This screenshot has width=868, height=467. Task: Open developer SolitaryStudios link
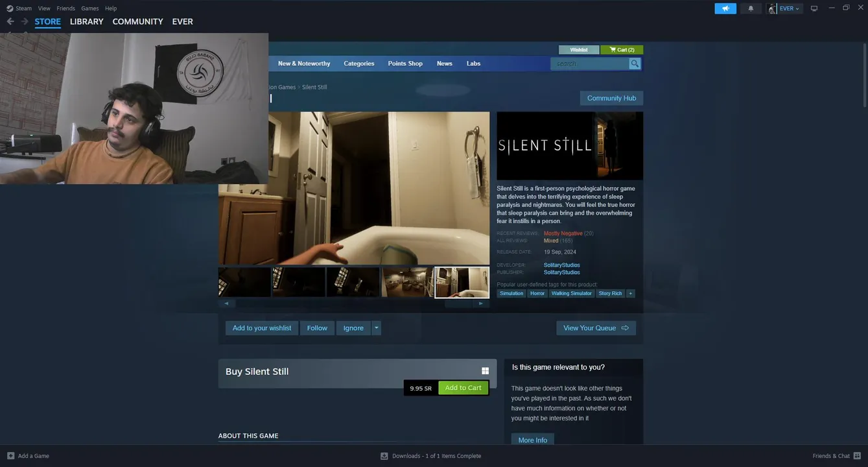tap(562, 265)
